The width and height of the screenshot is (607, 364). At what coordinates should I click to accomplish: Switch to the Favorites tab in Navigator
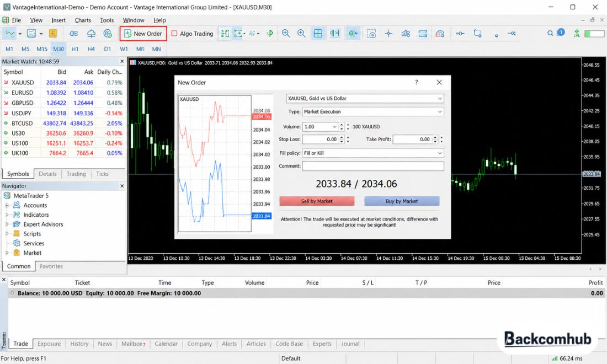[x=51, y=266]
